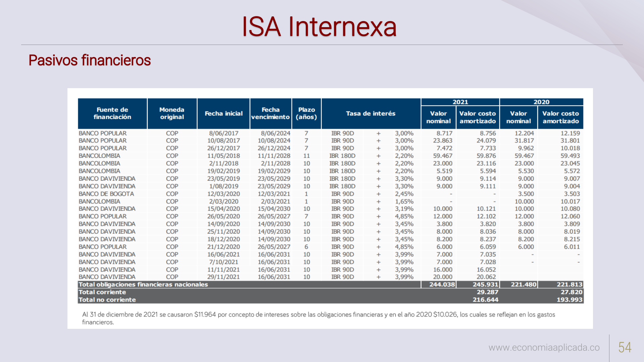Viewport: 644px width, 362px height.
Task: Click the 2020 nominal total 221.480
Action: [524, 285]
